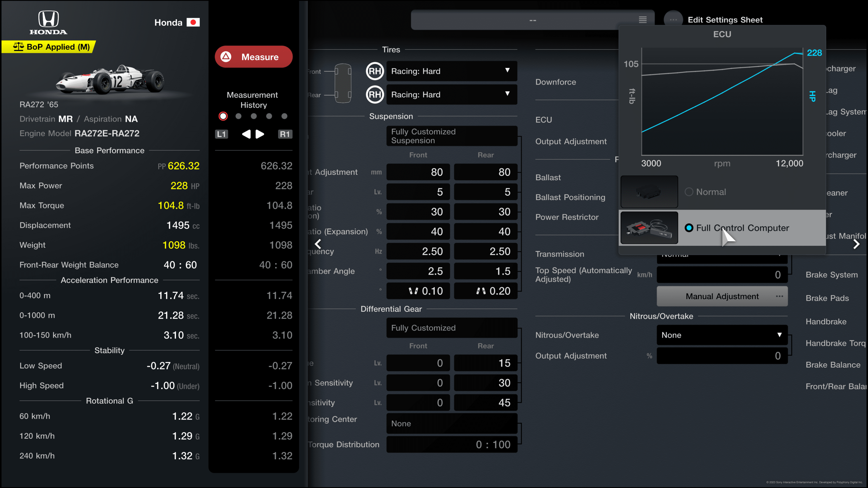
Task: Edit front height adjustment value 80
Action: [418, 172]
